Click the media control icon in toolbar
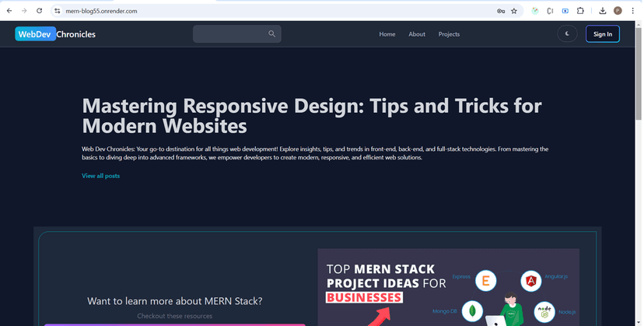 click(x=565, y=11)
